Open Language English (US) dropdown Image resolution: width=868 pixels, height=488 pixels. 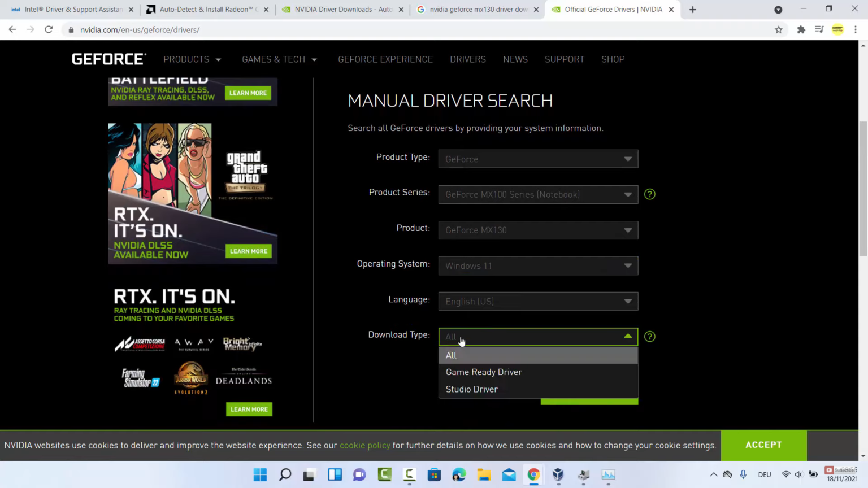tap(538, 301)
